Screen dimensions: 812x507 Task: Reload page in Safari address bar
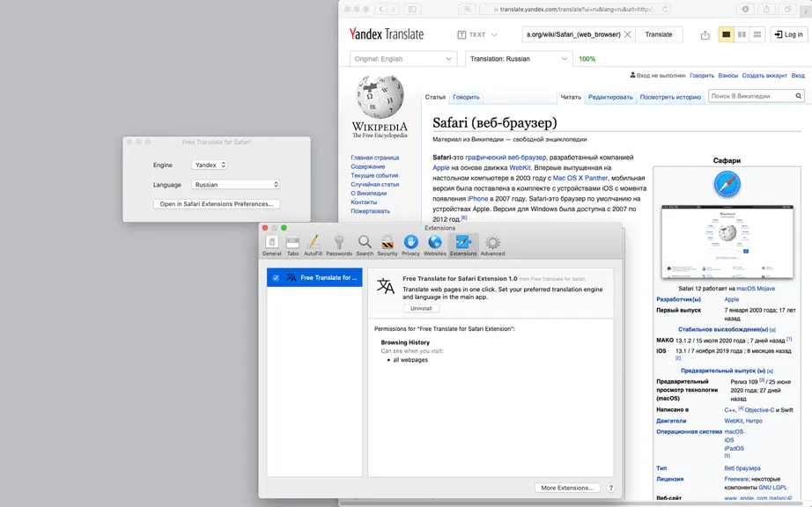pyautogui.click(x=665, y=9)
